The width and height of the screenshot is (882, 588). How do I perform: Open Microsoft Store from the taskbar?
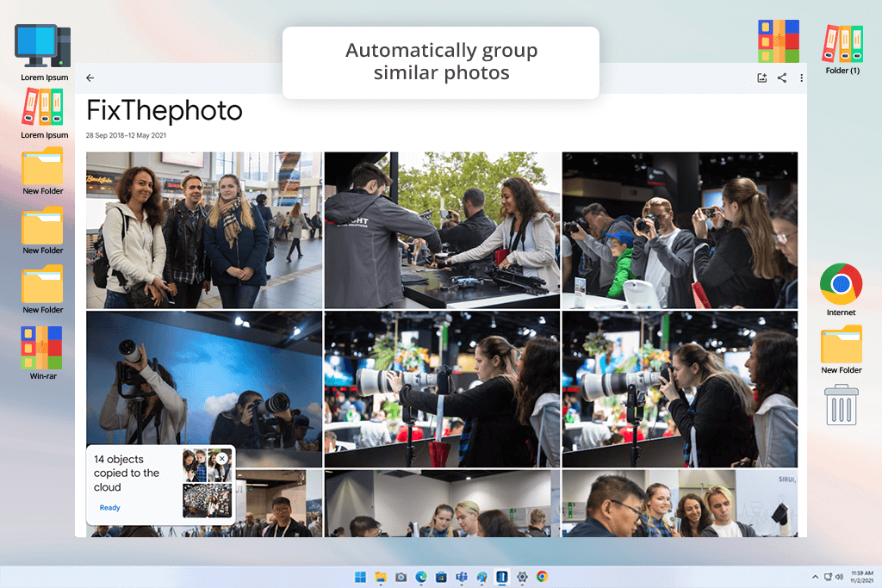pyautogui.click(x=442, y=577)
